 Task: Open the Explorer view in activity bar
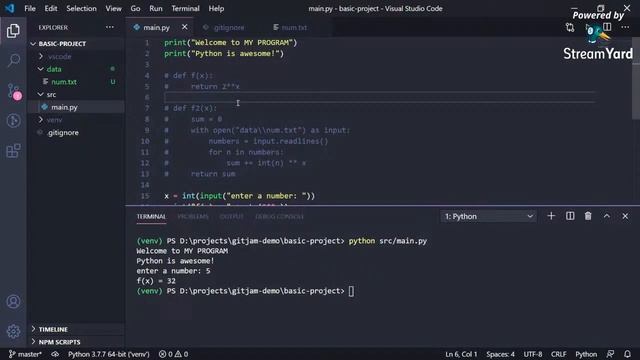(x=13, y=31)
